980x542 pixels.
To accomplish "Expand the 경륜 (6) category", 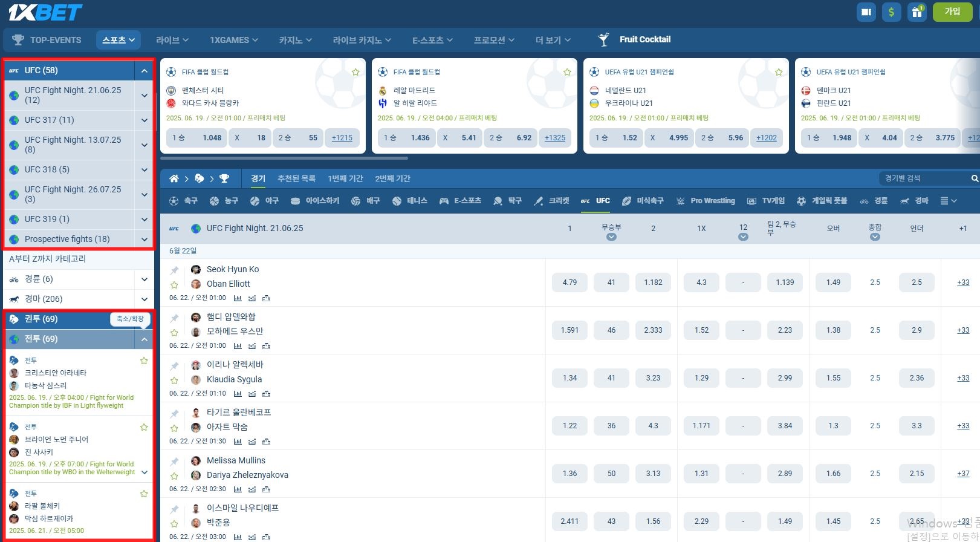I will click(x=144, y=279).
